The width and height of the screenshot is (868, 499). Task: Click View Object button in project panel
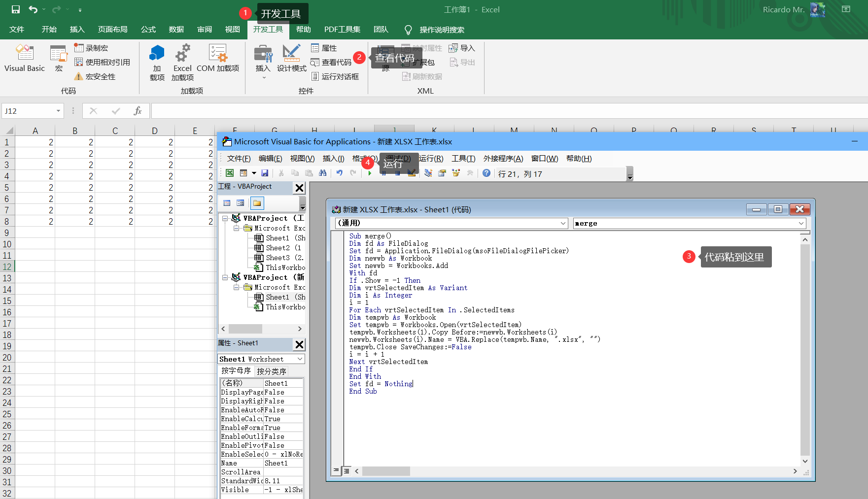click(x=241, y=203)
